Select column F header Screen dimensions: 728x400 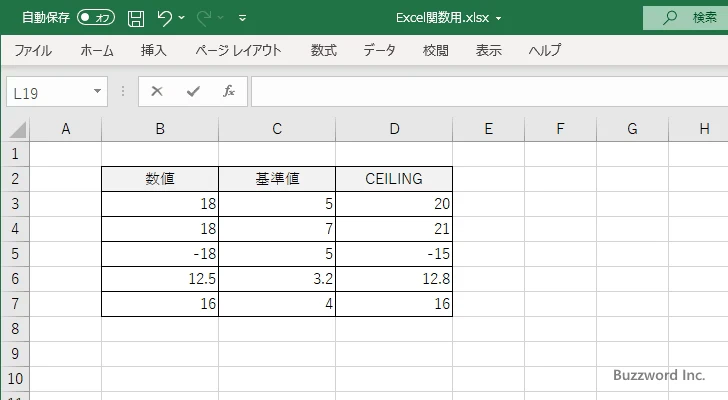(x=560, y=129)
